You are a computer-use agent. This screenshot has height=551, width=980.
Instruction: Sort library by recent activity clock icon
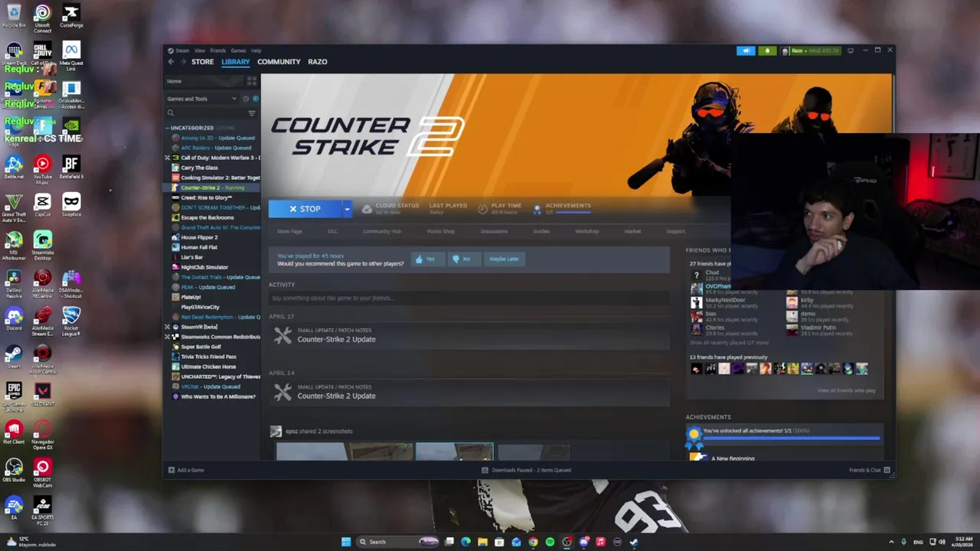pos(246,99)
